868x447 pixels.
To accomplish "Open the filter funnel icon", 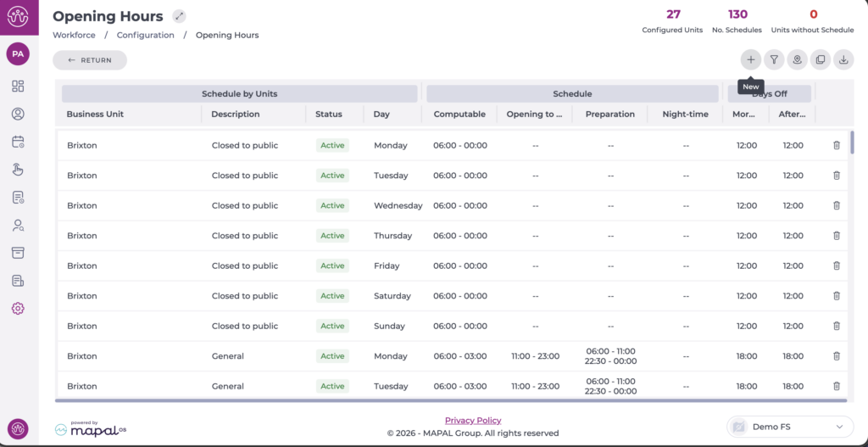I will (x=774, y=60).
